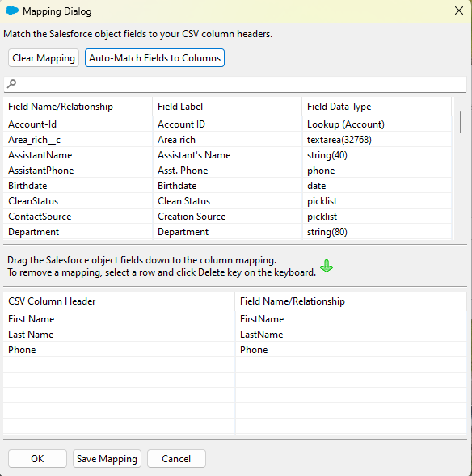
Task: Select the Department field name cell
Action: 78,232
